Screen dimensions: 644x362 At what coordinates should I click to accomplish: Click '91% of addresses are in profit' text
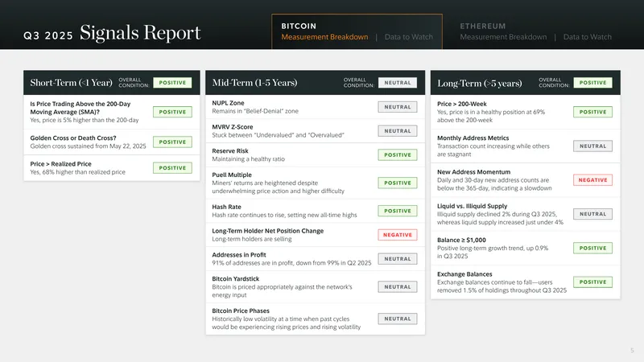291,263
